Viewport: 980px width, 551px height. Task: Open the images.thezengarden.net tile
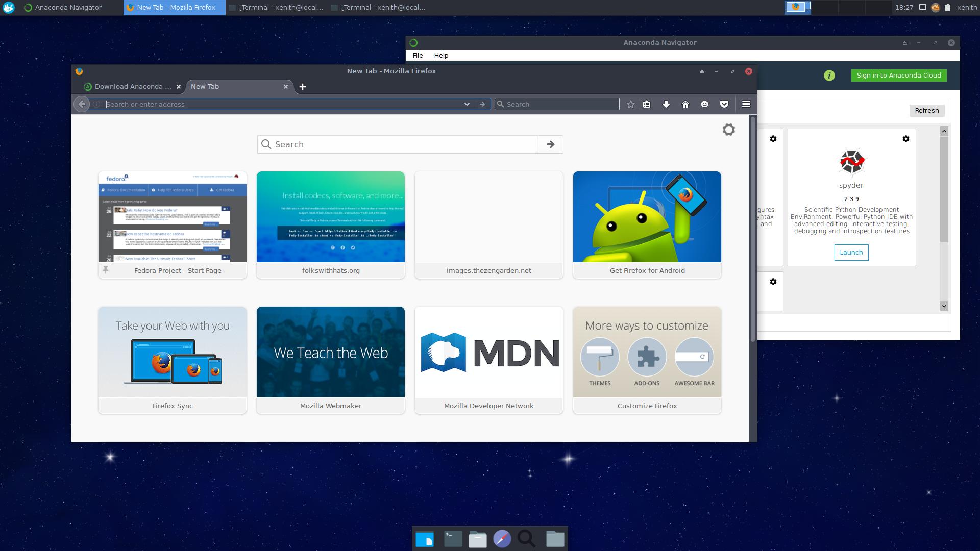tap(489, 225)
